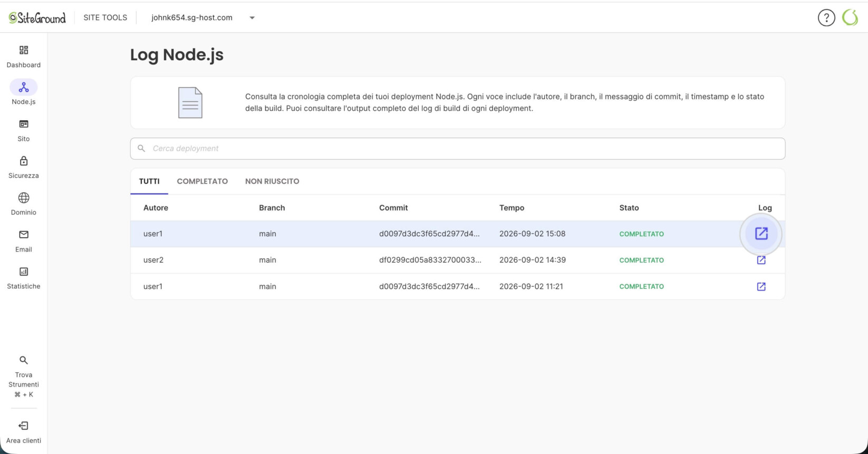Click COMPLETATO status in user2 row
The image size is (868, 454).
(x=642, y=260)
